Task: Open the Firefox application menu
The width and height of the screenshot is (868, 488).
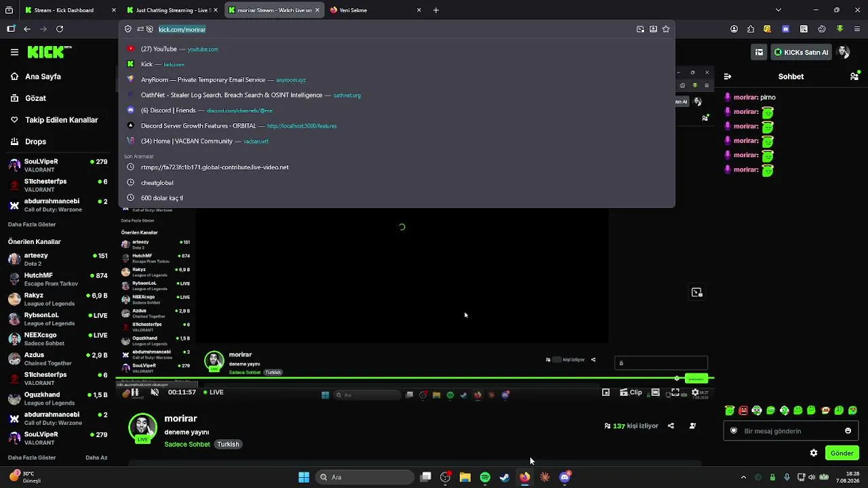Action: tap(856, 29)
